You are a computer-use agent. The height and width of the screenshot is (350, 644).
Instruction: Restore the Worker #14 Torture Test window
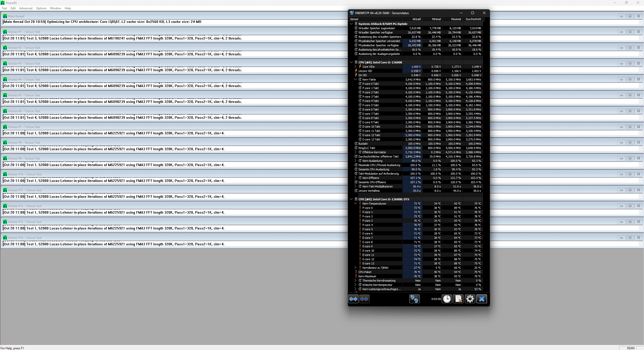point(630,238)
